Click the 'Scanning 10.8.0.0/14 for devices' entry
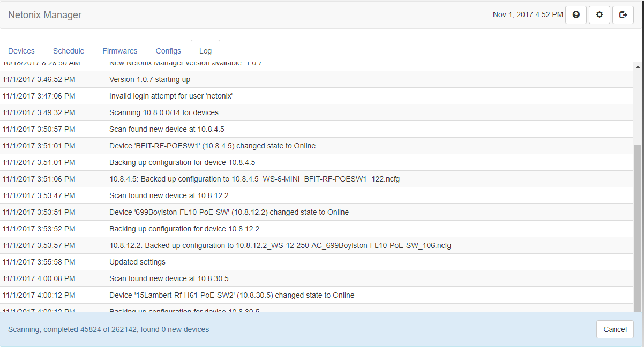 pyautogui.click(x=163, y=112)
